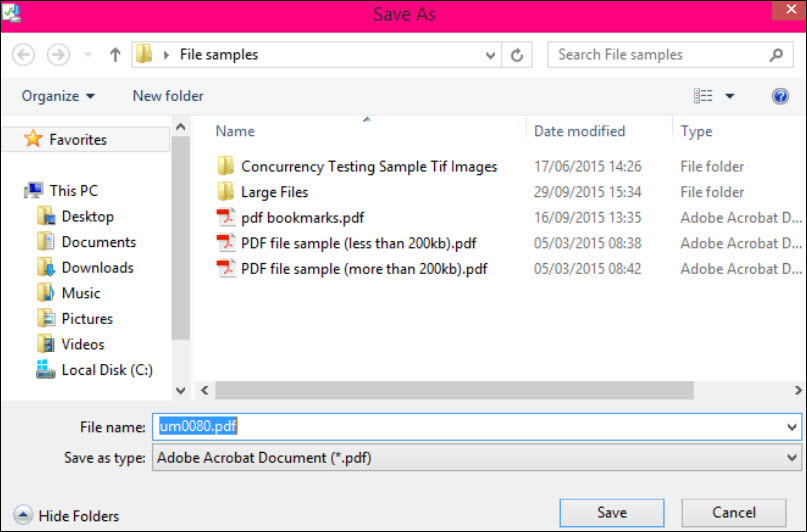Click the Cancel button
This screenshot has width=807, height=532.
(734, 512)
